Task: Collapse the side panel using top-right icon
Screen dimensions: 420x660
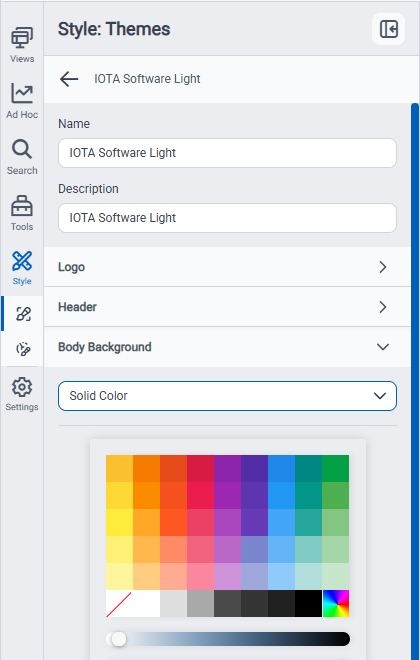Action: click(388, 29)
